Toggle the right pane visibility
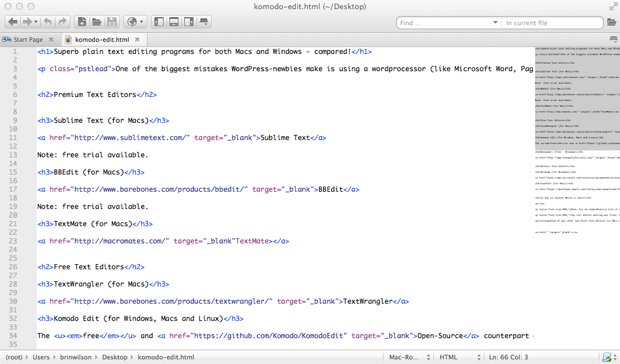This screenshot has width=620, height=364. pos(189,22)
